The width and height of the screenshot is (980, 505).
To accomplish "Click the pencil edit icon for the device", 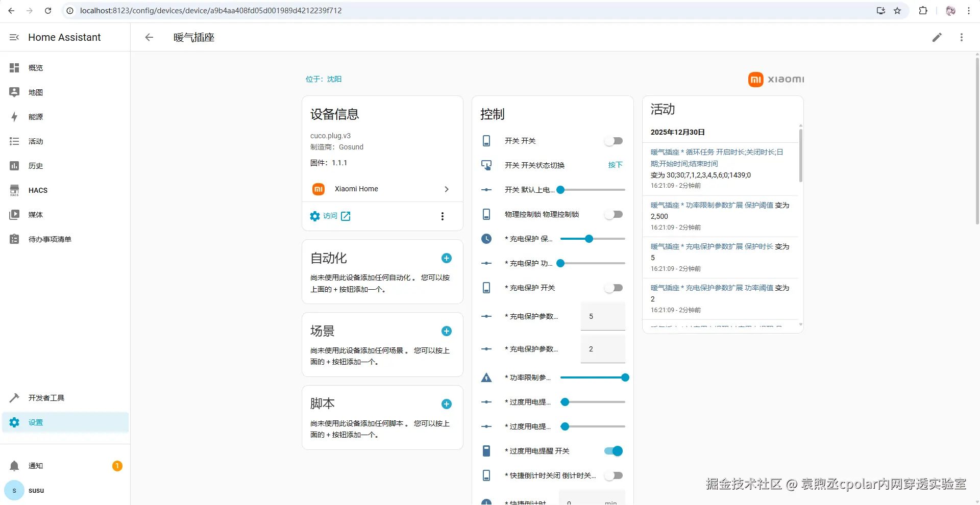I will tap(937, 37).
